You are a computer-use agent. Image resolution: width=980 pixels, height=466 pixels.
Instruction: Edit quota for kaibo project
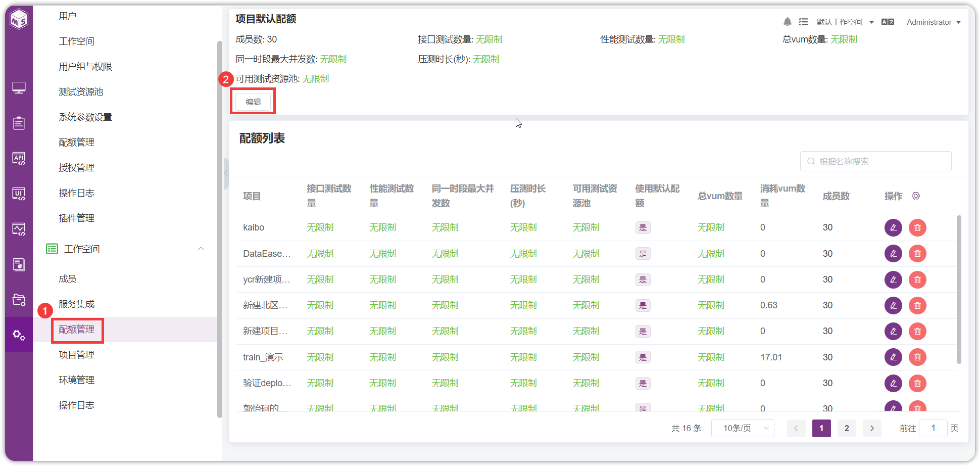pyautogui.click(x=893, y=227)
